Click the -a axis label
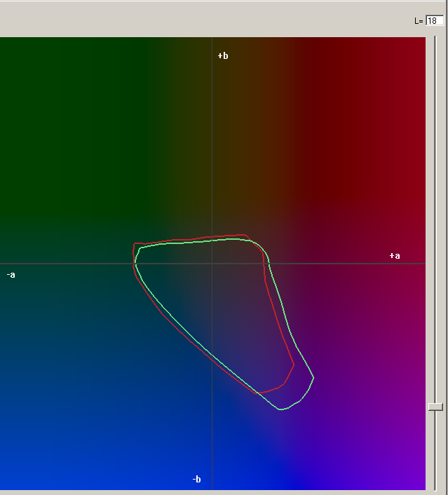The image size is (448, 495). 11,275
